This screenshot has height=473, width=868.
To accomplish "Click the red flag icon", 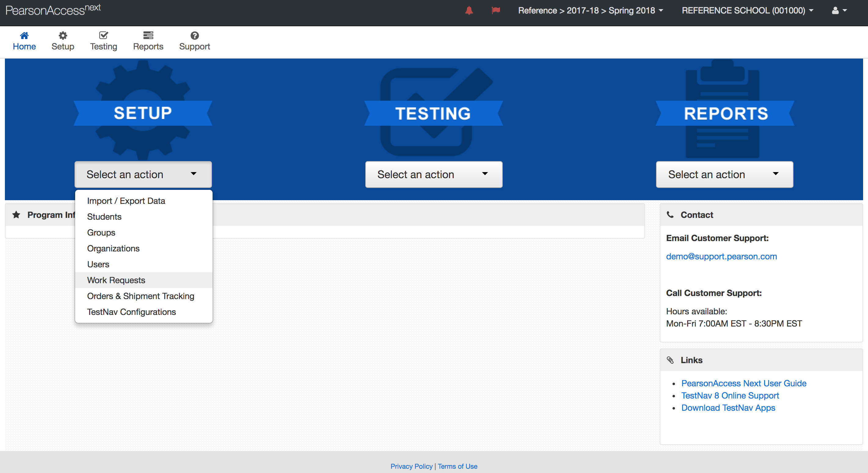I will [x=496, y=11].
